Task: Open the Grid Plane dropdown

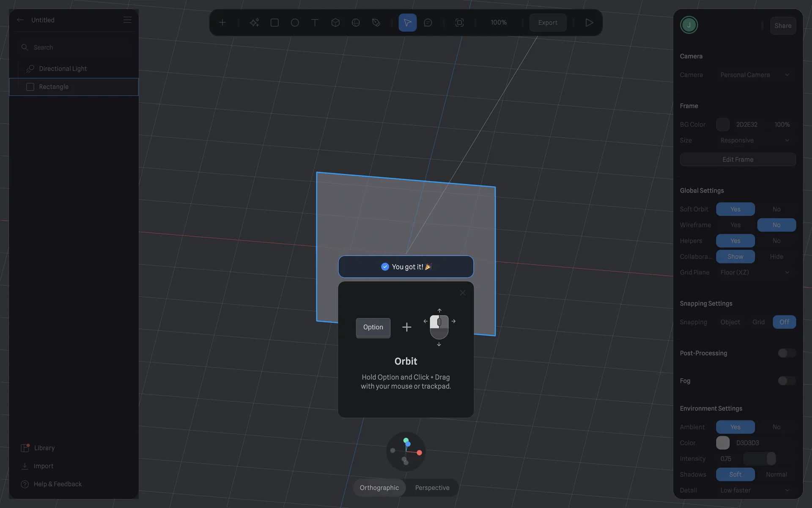Action: point(754,272)
